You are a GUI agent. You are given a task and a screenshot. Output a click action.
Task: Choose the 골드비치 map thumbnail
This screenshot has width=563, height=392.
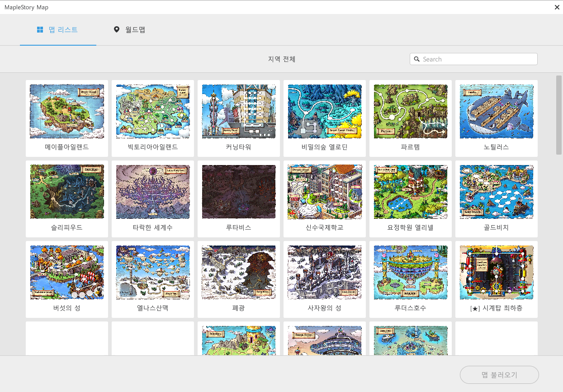pos(497,192)
